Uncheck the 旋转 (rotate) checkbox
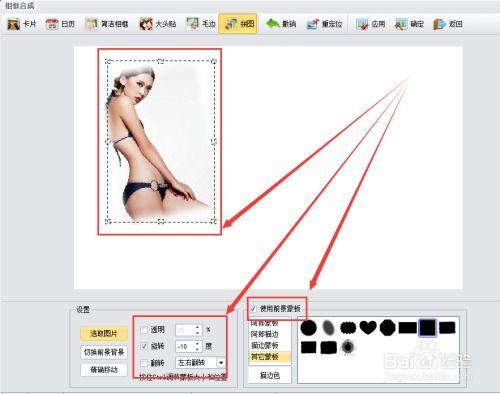The width and height of the screenshot is (500, 394). point(144,346)
